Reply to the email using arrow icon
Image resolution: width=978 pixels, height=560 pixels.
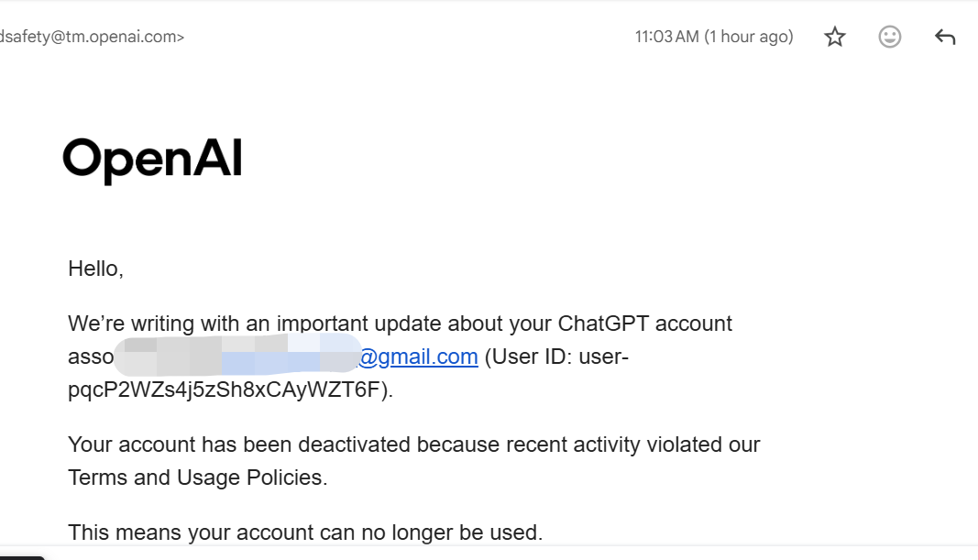(x=945, y=37)
